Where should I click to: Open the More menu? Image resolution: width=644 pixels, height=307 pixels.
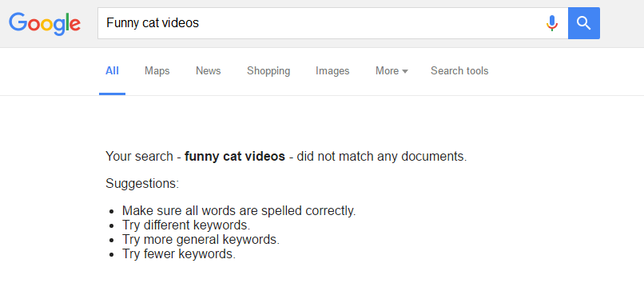[x=392, y=71]
